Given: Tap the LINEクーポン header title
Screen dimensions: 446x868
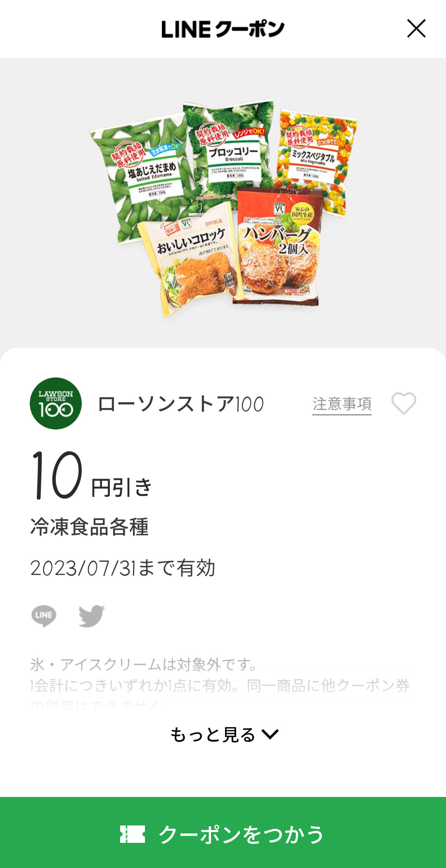Looking at the screenshot, I should tap(223, 29).
